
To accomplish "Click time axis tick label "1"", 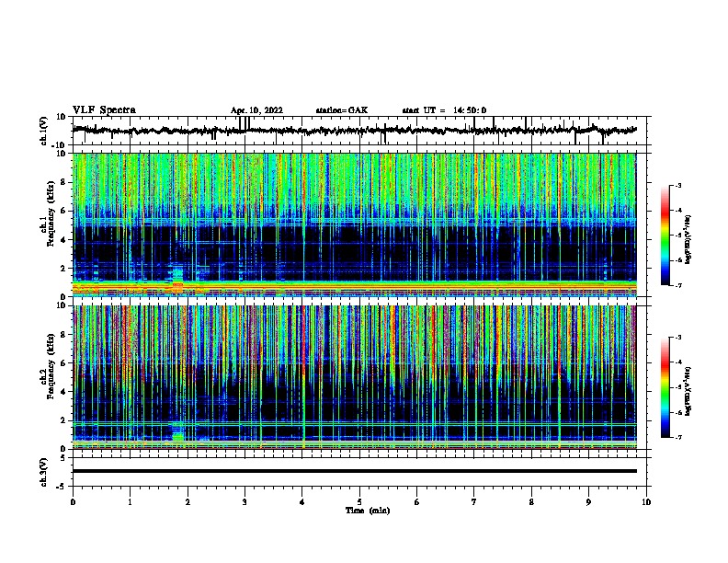I will pyautogui.click(x=130, y=501).
